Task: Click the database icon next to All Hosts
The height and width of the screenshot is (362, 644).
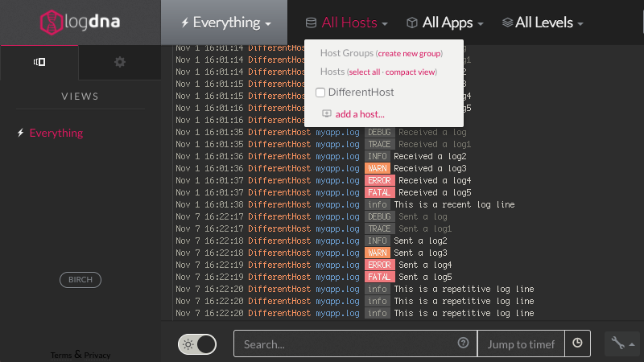Action: [x=311, y=23]
